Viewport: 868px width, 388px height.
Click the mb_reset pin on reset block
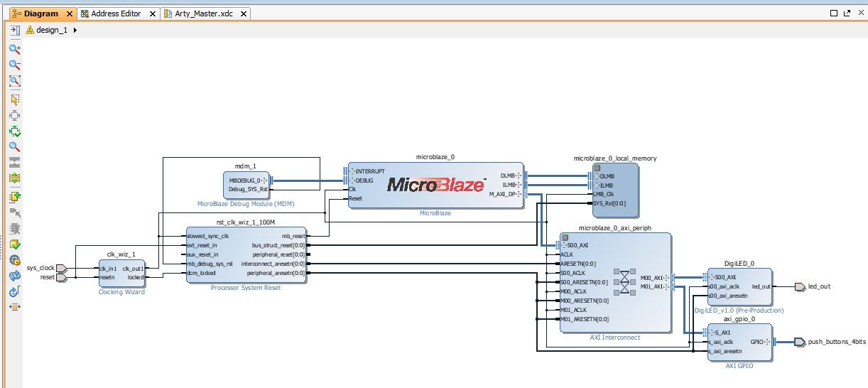(x=293, y=236)
